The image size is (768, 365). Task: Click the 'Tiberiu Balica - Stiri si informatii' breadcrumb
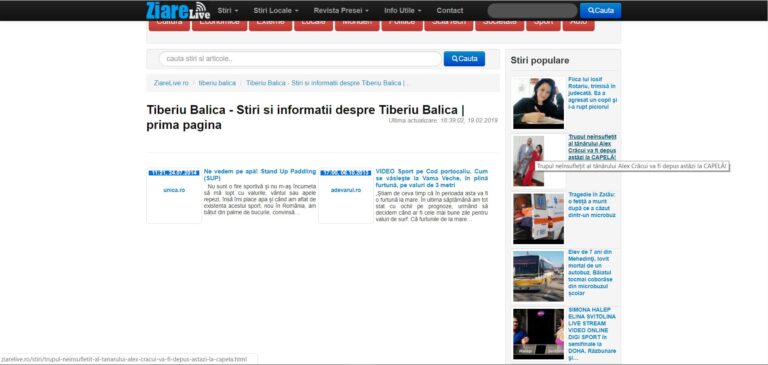(x=328, y=83)
